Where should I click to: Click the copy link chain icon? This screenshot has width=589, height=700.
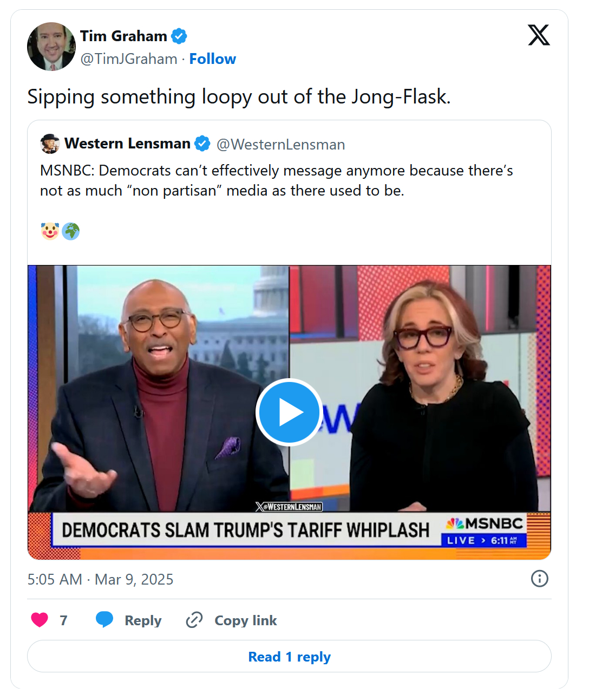194,620
